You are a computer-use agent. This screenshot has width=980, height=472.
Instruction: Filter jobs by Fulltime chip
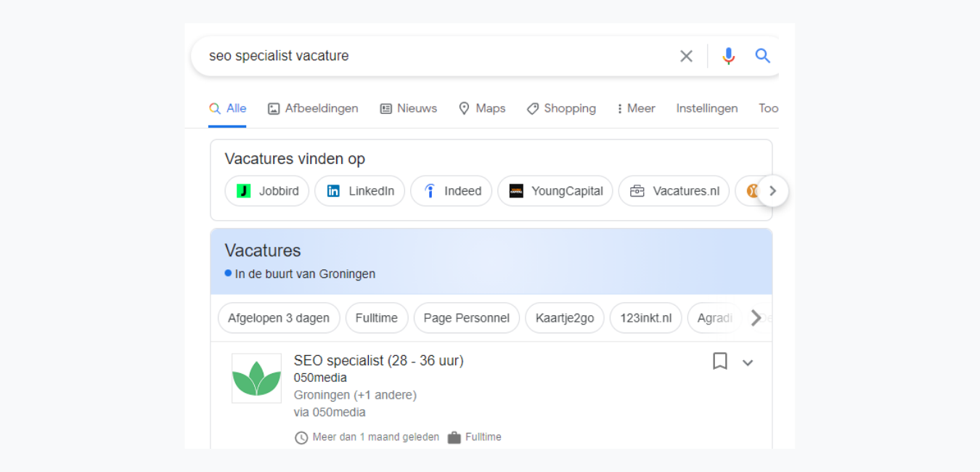[377, 318]
